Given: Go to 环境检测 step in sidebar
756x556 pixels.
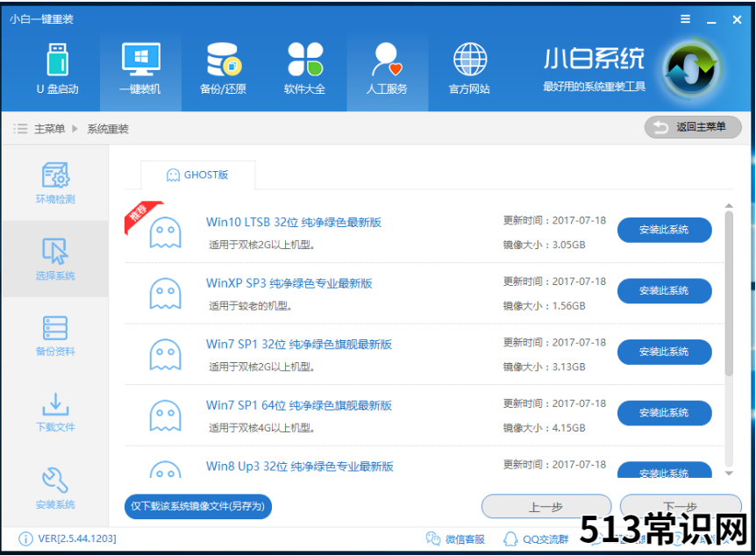Looking at the screenshot, I should point(55,182).
